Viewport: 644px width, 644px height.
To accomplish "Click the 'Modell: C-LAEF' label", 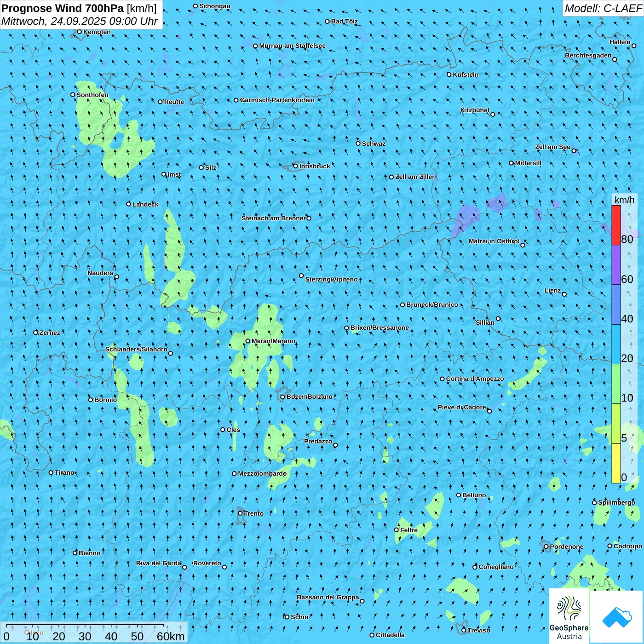I will pos(603,8).
